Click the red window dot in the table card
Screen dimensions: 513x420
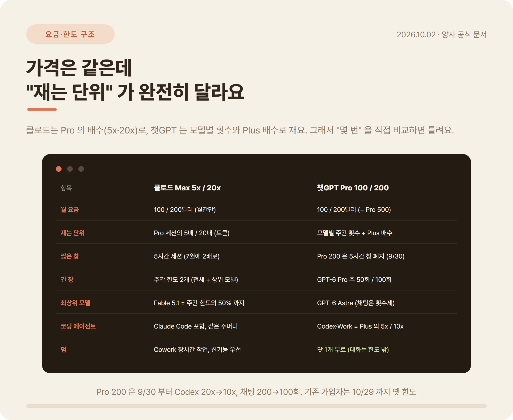pos(59,169)
